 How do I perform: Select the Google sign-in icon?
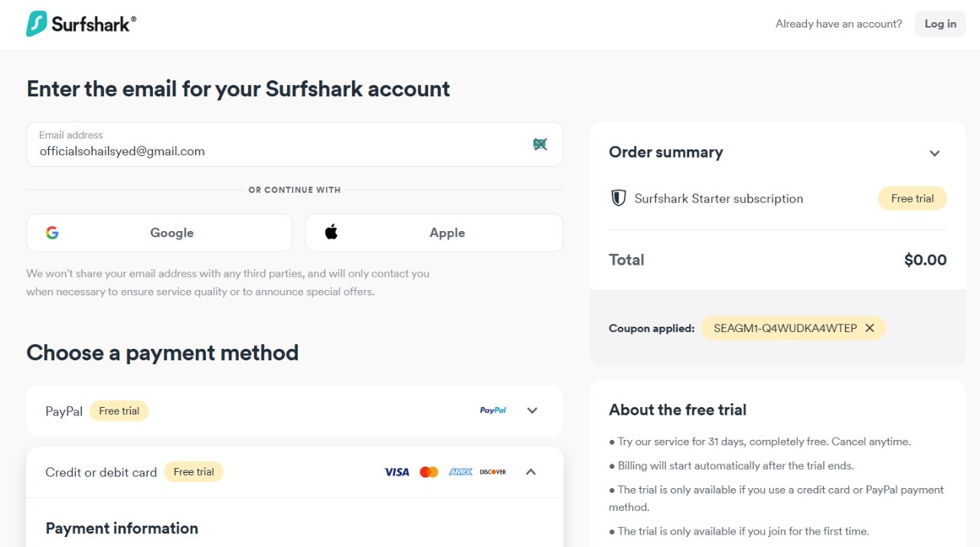point(52,232)
